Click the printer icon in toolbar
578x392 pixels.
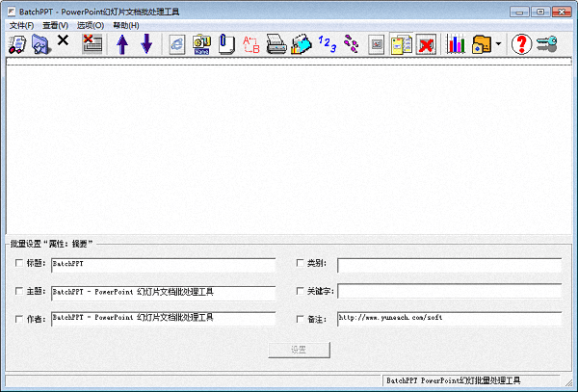tap(276, 44)
